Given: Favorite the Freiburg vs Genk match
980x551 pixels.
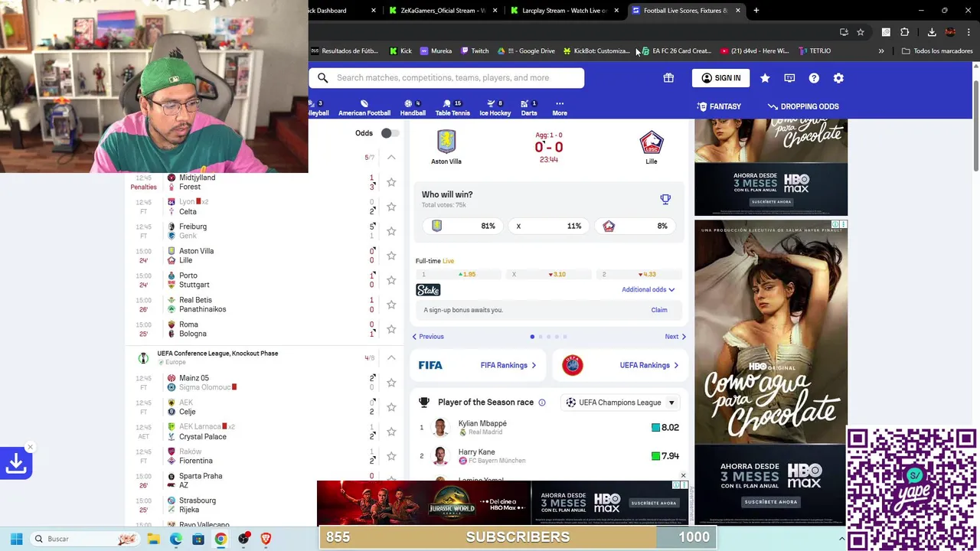Looking at the screenshot, I should [391, 231].
